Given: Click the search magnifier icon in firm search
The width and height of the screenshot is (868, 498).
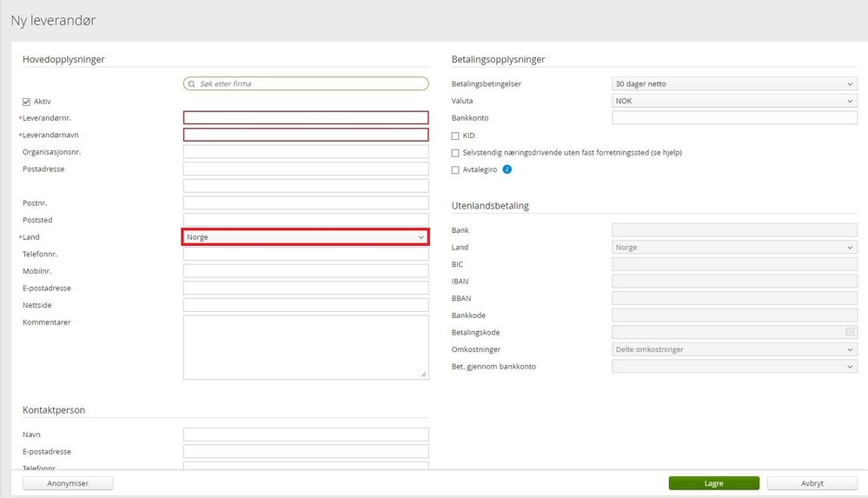Looking at the screenshot, I should click(192, 84).
